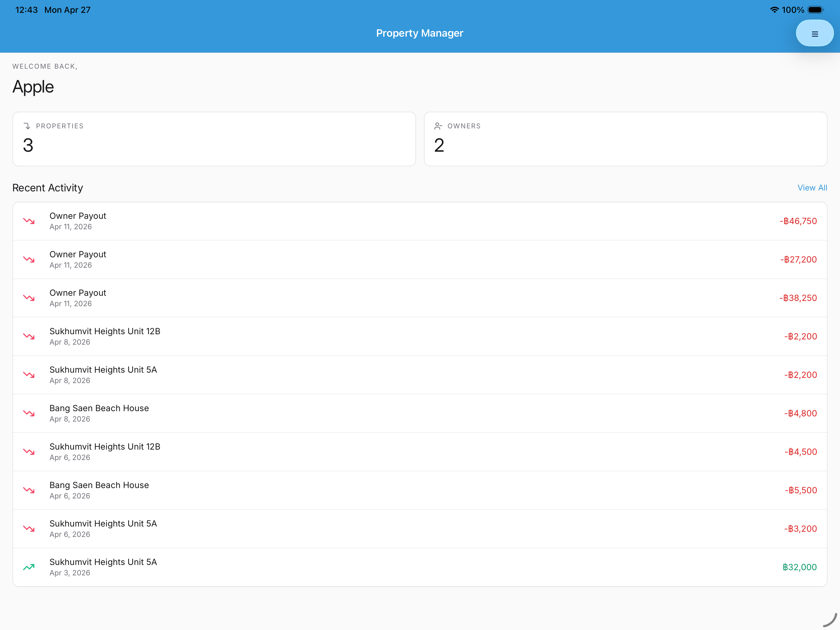Click the Properties card arrow icon
Viewport: 840px width, 630px height.
(x=27, y=126)
